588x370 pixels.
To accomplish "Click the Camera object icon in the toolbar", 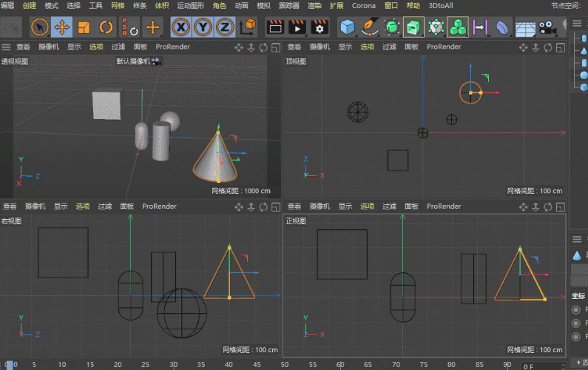I will pos(547,28).
